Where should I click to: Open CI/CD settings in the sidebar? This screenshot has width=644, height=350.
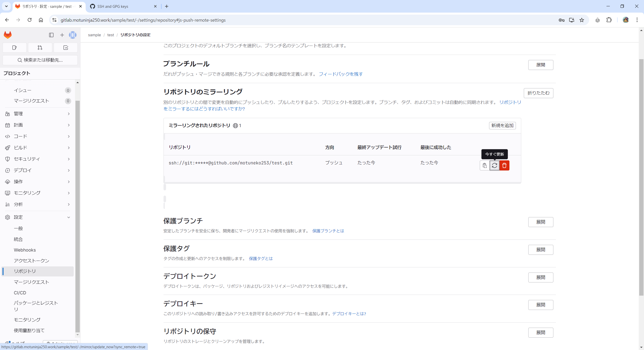[20, 293]
